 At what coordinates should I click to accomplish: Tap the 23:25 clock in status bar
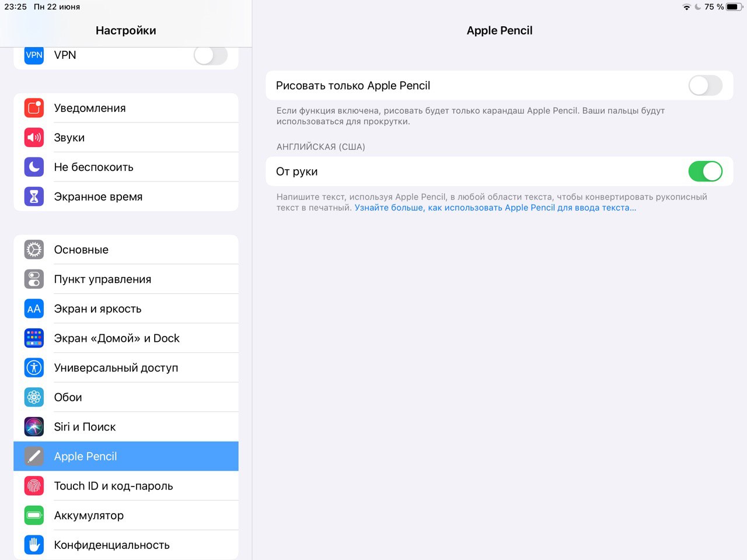coord(16,7)
